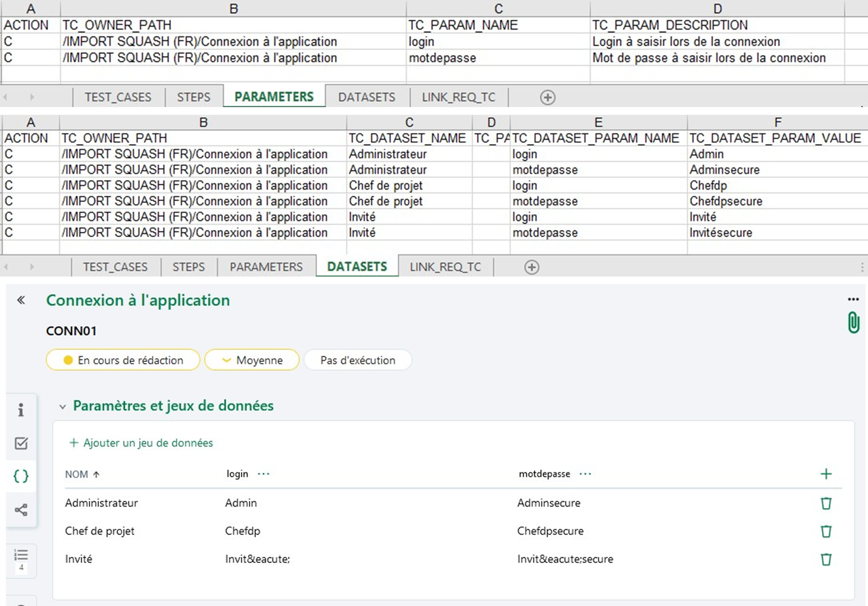Open the login column options menu
This screenshot has width=868, height=606.
[264, 474]
